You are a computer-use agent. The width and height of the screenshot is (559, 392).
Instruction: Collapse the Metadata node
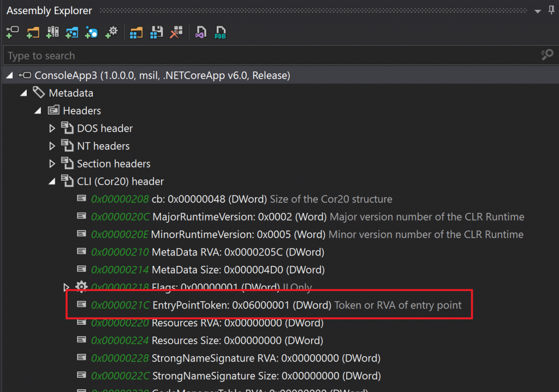(x=23, y=93)
